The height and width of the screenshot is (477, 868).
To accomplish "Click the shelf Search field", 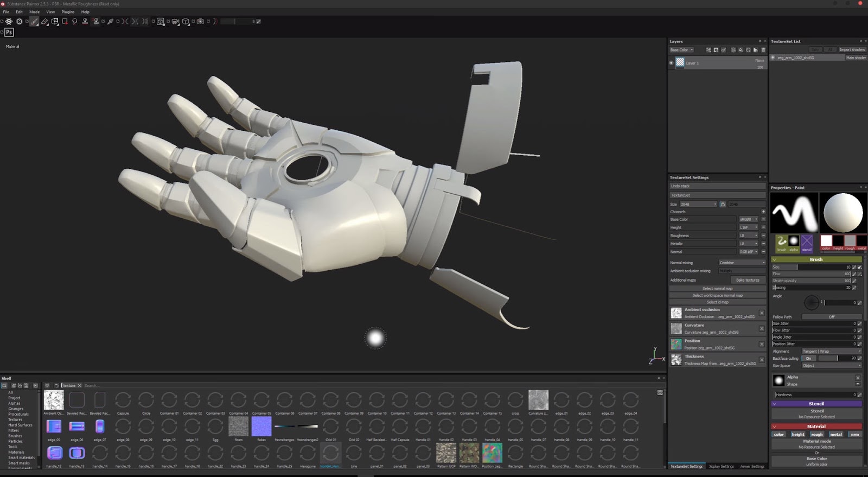I will [x=369, y=385].
